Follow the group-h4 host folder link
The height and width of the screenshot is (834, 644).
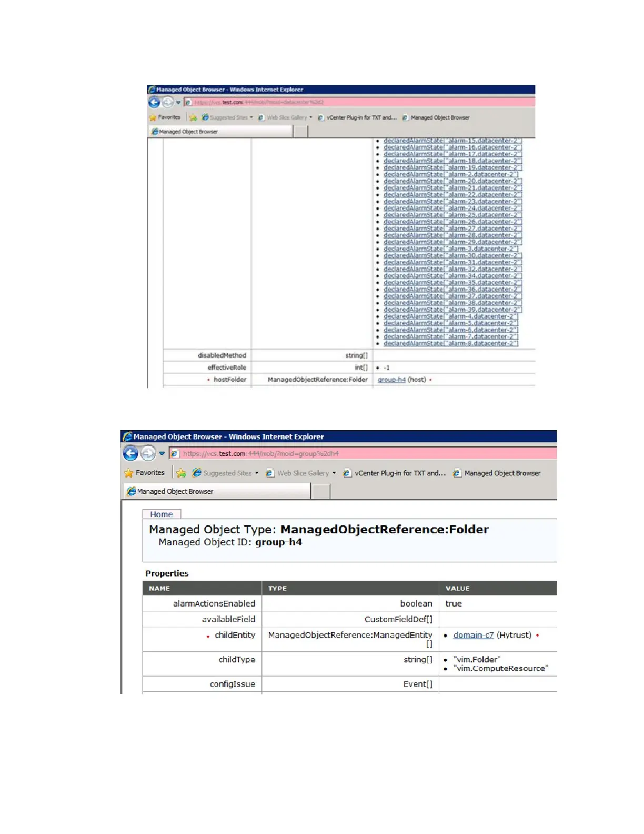[391, 380]
